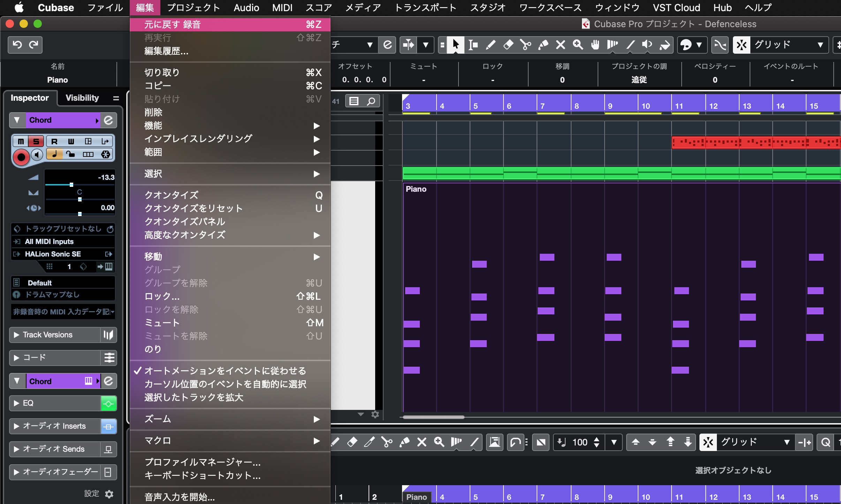This screenshot has height=504, width=841.
Task: Open the top toolbar grid snap type dropdown
Action: pyautogui.click(x=789, y=45)
